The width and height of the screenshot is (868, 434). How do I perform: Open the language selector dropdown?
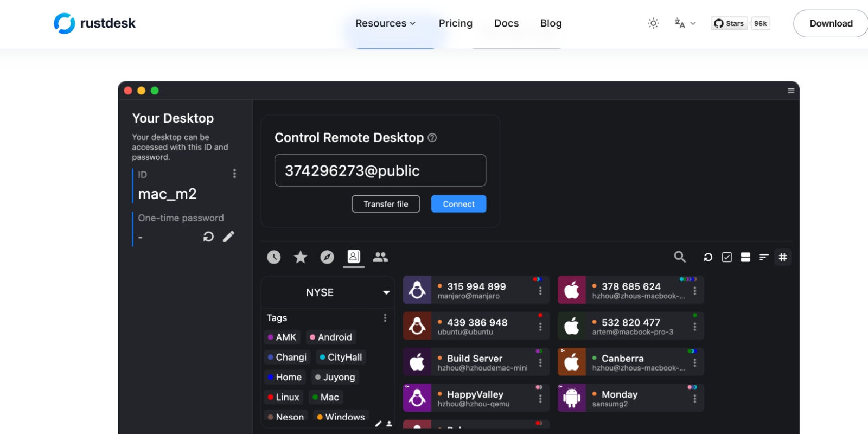tap(685, 23)
